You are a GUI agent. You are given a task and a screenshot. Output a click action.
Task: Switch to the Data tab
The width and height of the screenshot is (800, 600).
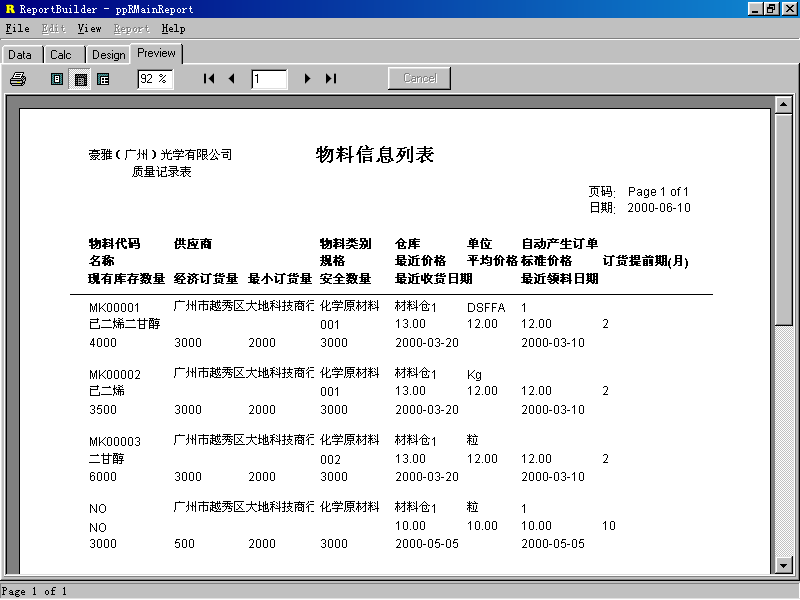point(20,55)
